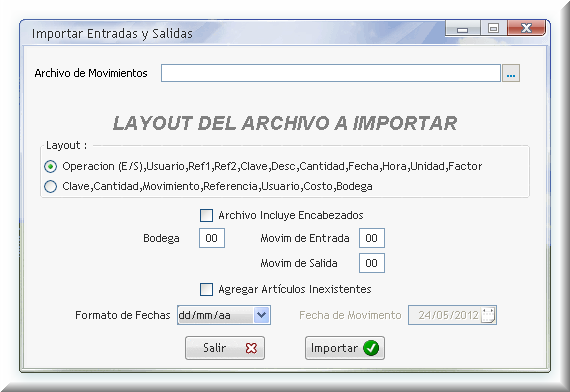The image size is (570, 392).
Task: Select the Operacion (E/S),Usuario layout option
Action: pyautogui.click(x=51, y=167)
